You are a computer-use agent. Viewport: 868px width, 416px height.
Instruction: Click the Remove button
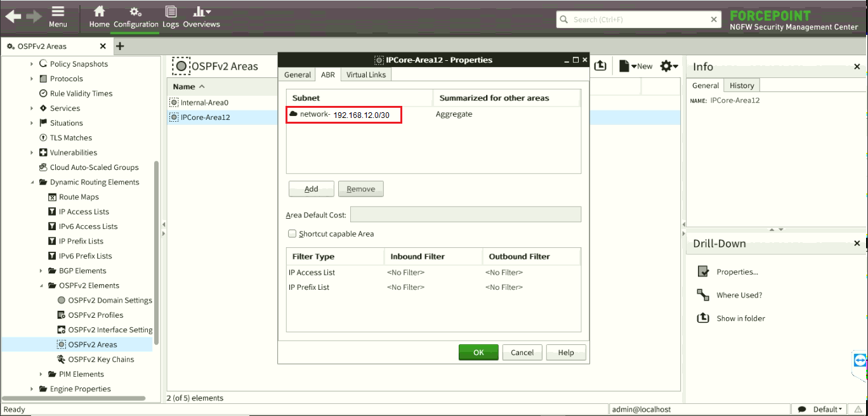(x=360, y=189)
